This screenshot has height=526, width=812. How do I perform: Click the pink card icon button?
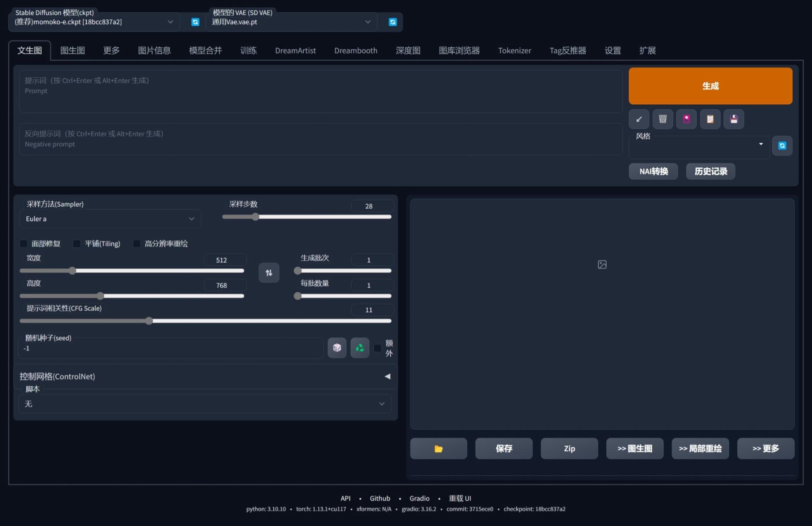(686, 119)
